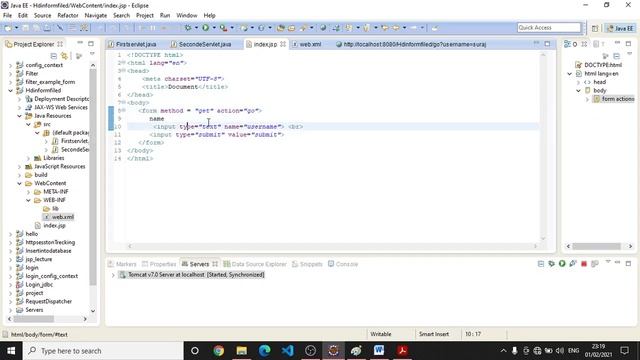Open Java EE perspective button

620,28
